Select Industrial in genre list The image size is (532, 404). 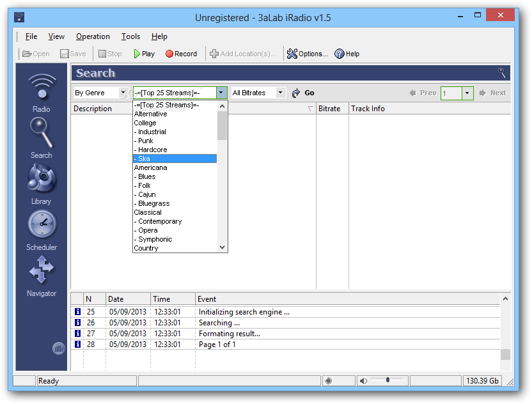pyautogui.click(x=175, y=132)
